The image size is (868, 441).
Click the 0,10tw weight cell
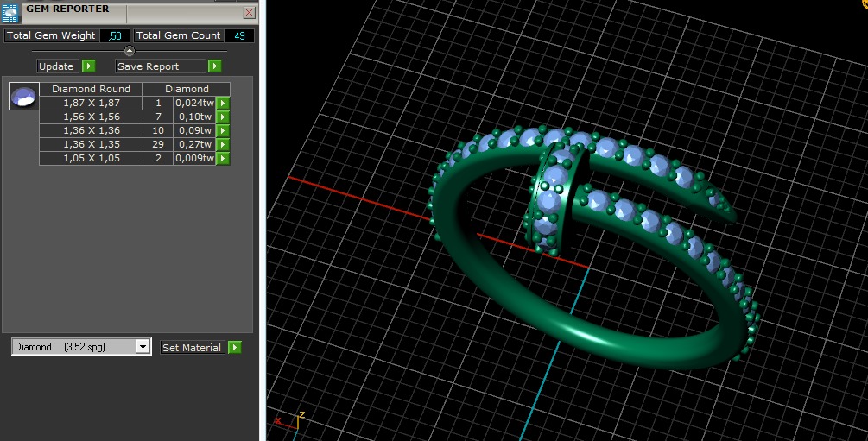(194, 117)
